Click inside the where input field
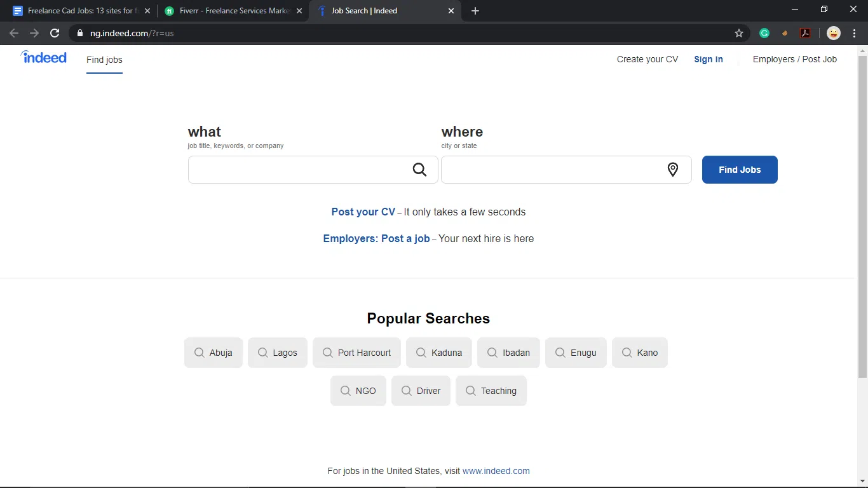The height and width of the screenshot is (488, 868). 553,169
